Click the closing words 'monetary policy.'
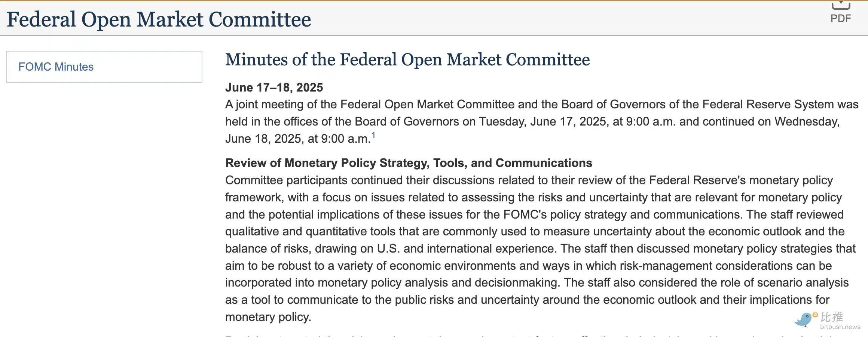Screen dimensions: 868x337 (x=268, y=317)
